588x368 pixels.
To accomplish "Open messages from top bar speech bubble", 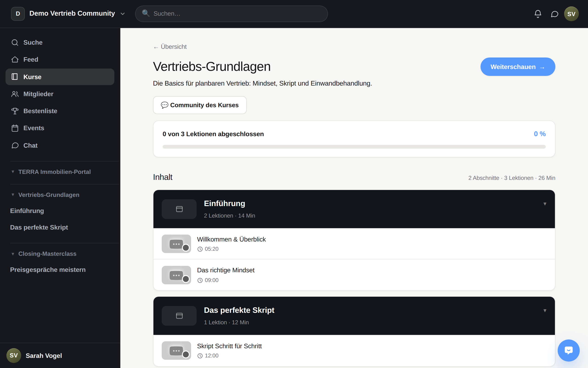I will pyautogui.click(x=554, y=14).
